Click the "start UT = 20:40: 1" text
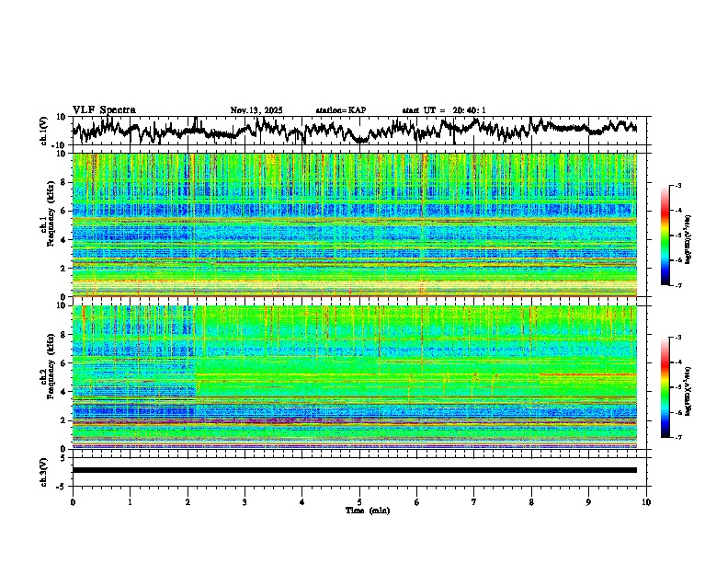 444,110
